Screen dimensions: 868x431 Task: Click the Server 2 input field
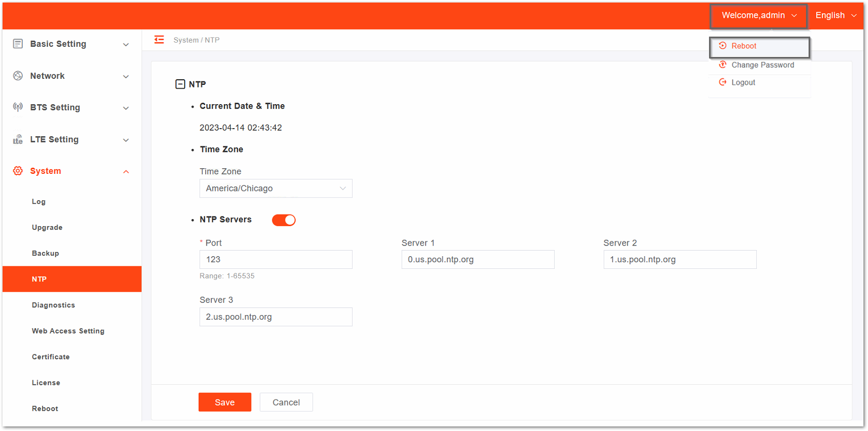click(680, 260)
